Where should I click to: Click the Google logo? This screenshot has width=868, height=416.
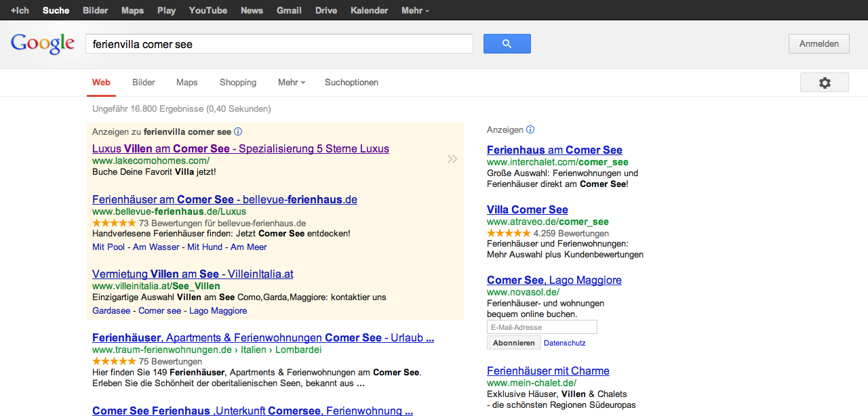pos(43,44)
